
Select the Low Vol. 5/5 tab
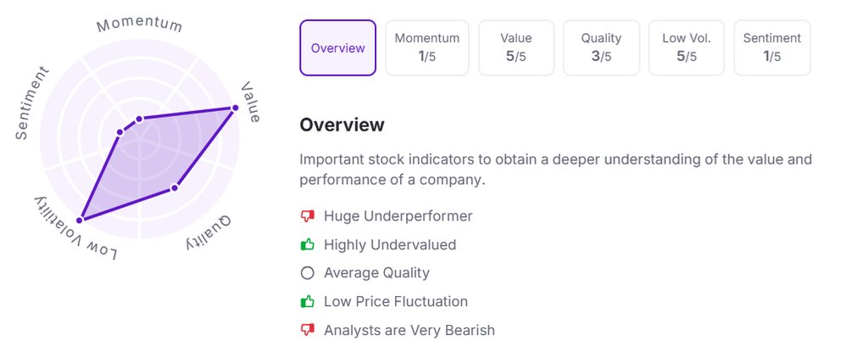tap(687, 48)
